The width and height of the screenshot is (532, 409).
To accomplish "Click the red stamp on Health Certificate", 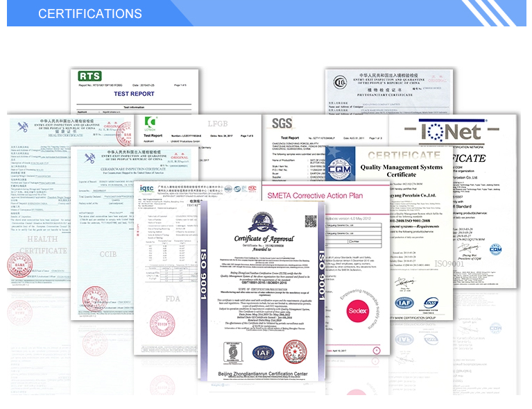I will 19,265.
